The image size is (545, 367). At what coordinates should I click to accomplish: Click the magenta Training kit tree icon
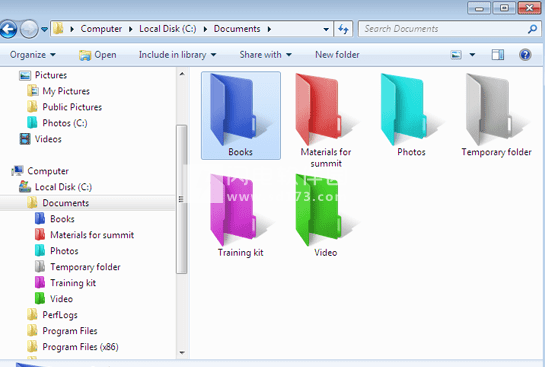tap(40, 283)
